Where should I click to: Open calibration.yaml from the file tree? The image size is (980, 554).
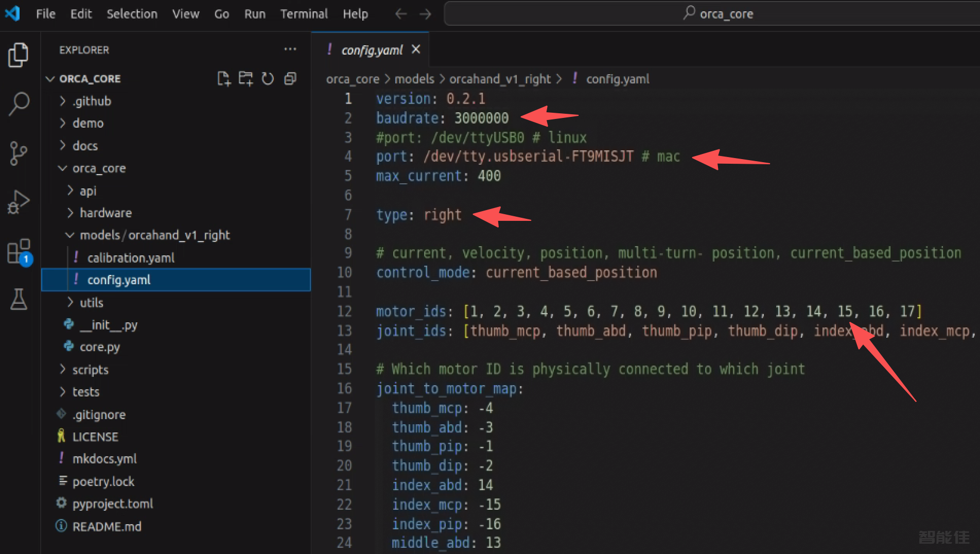click(131, 258)
